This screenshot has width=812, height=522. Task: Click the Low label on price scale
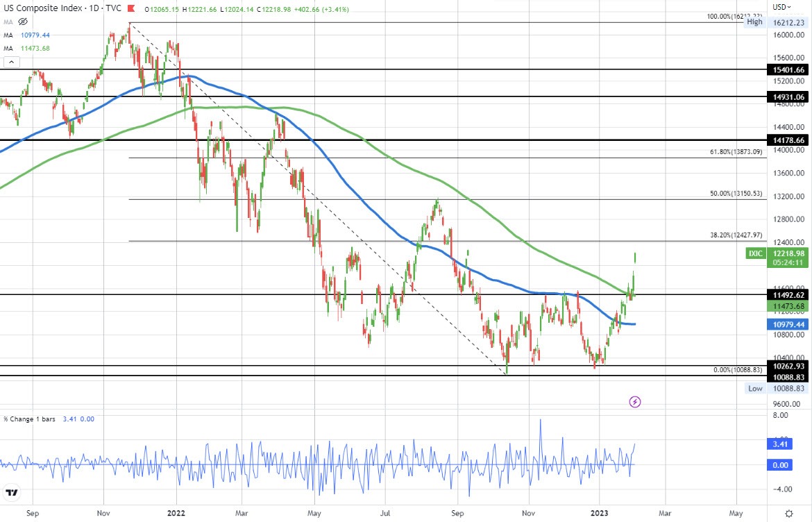[x=755, y=389]
